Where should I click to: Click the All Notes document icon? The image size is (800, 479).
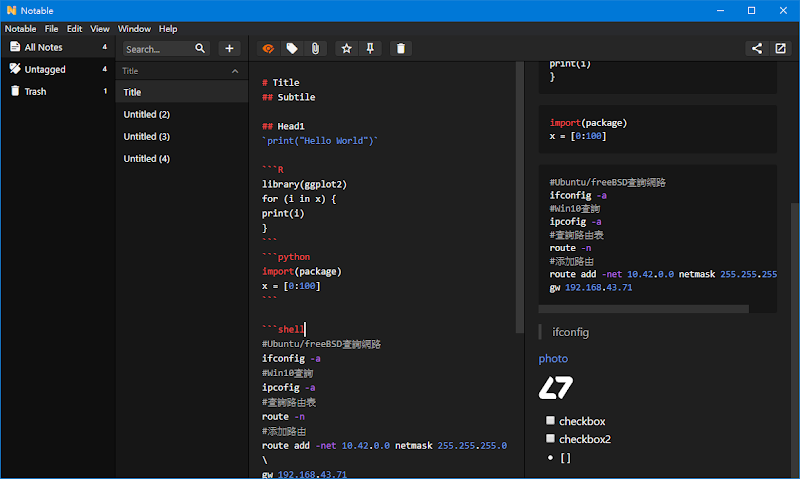coord(15,47)
